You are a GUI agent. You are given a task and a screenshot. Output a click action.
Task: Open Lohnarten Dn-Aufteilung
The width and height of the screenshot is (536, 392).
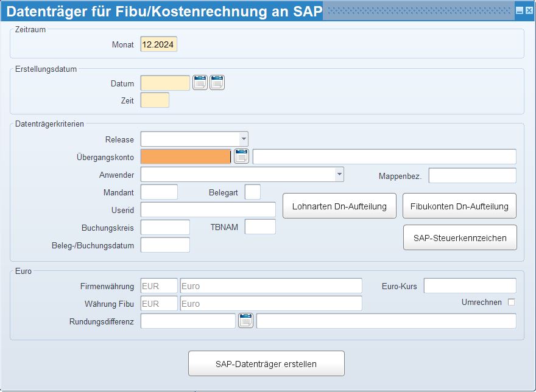click(339, 206)
